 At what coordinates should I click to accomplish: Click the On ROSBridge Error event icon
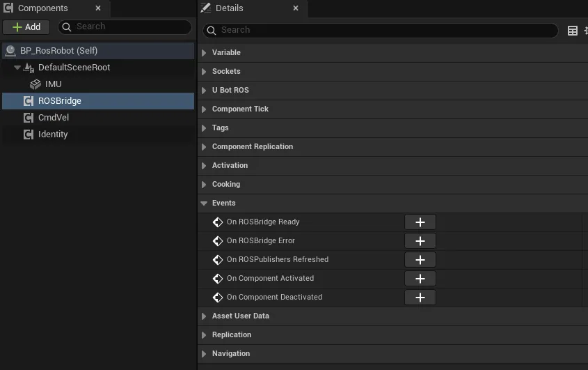[x=218, y=241]
